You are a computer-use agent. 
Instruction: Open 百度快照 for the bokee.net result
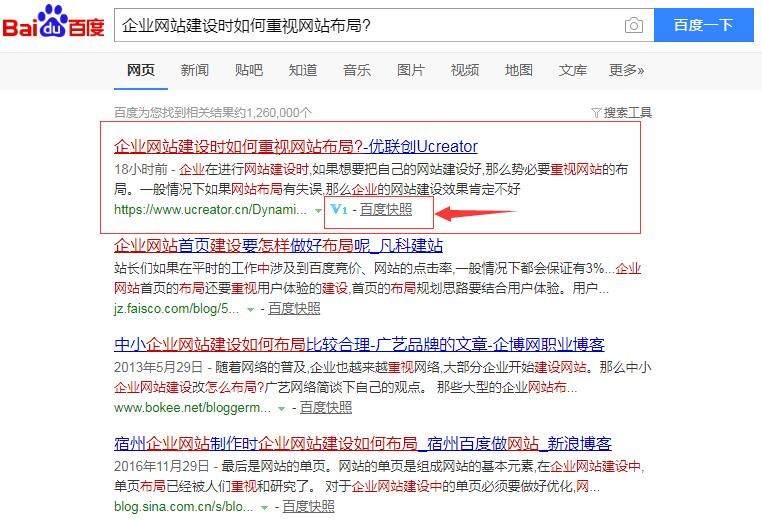(326, 407)
